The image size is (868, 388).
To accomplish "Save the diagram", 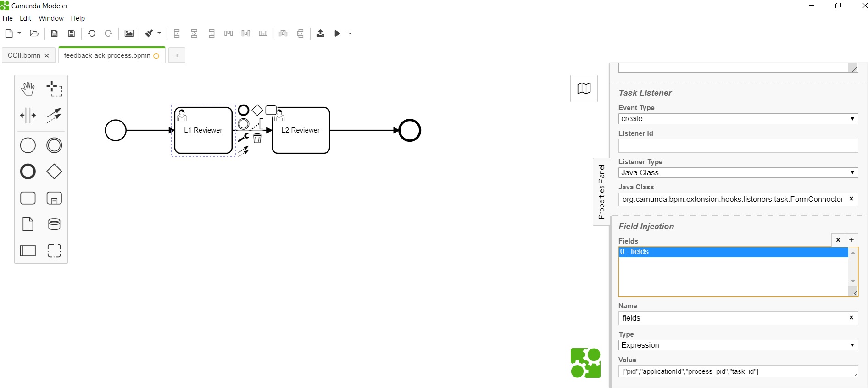I will click(x=54, y=33).
